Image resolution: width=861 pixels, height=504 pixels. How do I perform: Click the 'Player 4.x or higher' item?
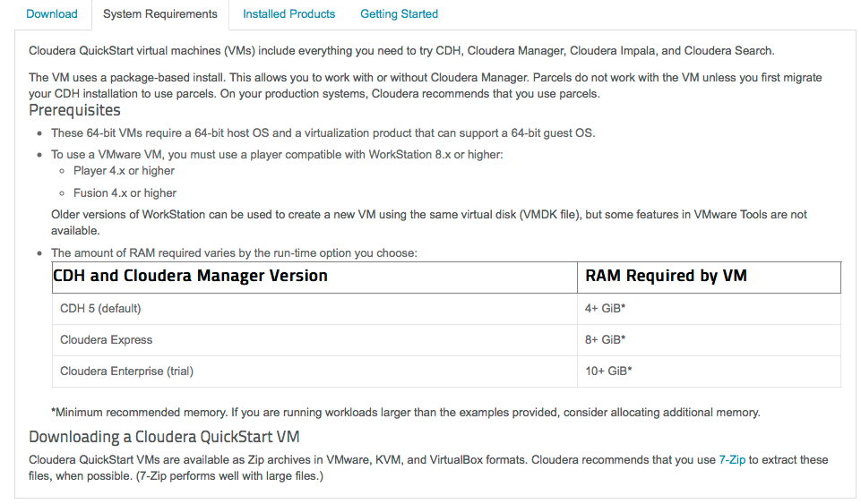point(125,171)
